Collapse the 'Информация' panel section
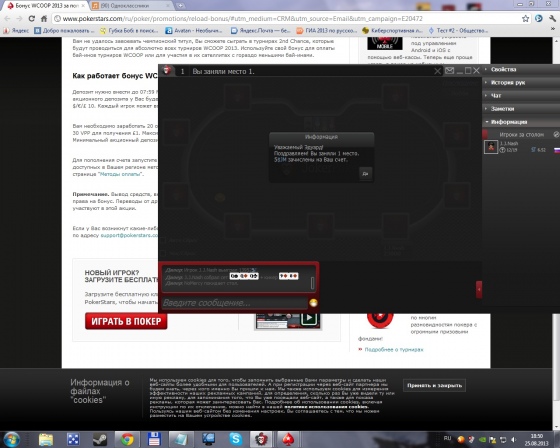The image size is (560, 448). click(x=521, y=122)
